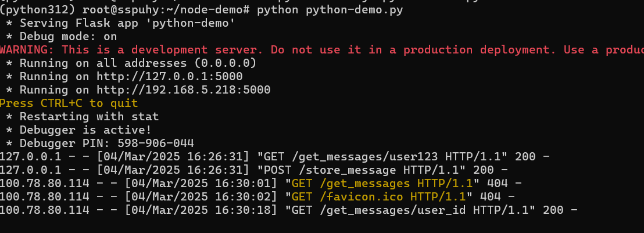Click the "Press CTRL+C to quit" text
Viewport: 644px width, 233px height.
69,103
